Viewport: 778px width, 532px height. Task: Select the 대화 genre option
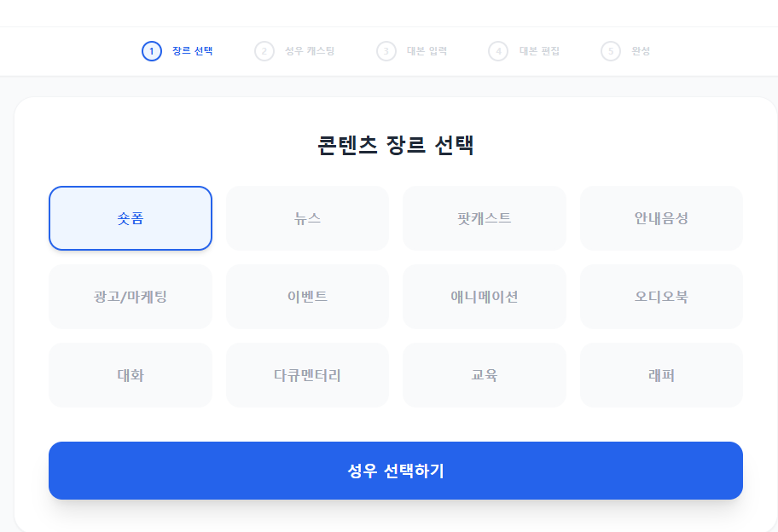131,375
